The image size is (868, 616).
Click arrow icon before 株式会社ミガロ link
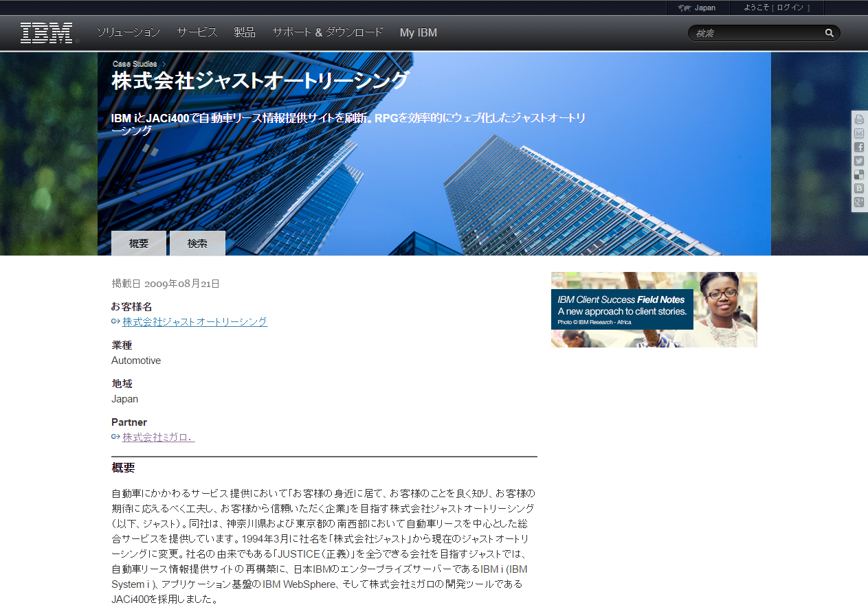(115, 437)
